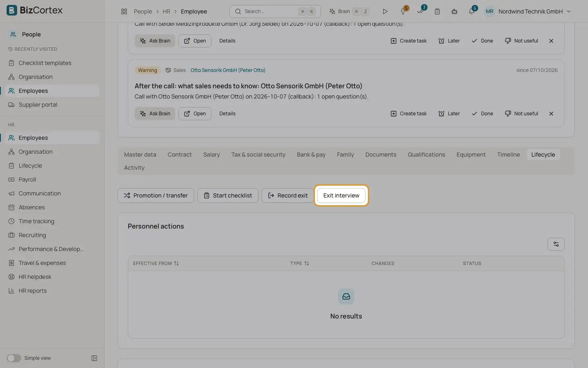Select the Timeline tab
The image size is (588, 368).
(x=508, y=155)
